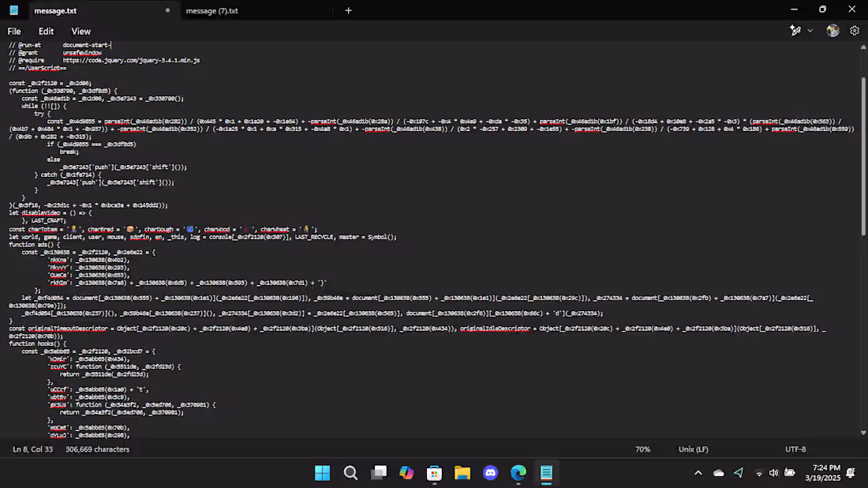Open the File menu
Image resolution: width=868 pixels, height=488 pixels.
[14, 32]
